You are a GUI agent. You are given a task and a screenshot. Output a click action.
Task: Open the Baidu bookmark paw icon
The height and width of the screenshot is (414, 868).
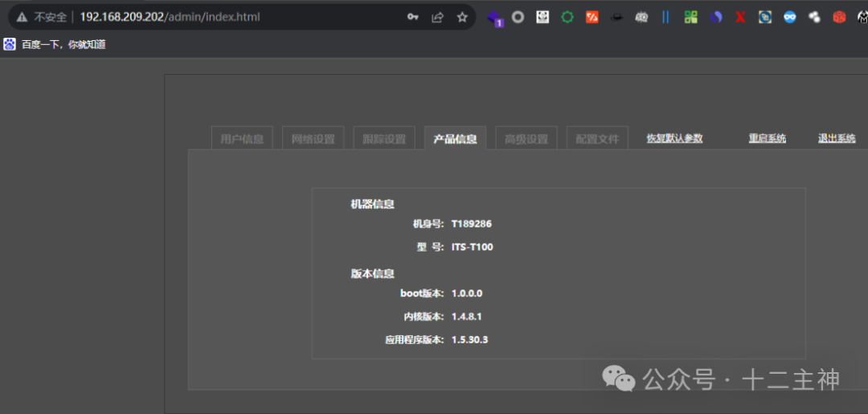10,44
